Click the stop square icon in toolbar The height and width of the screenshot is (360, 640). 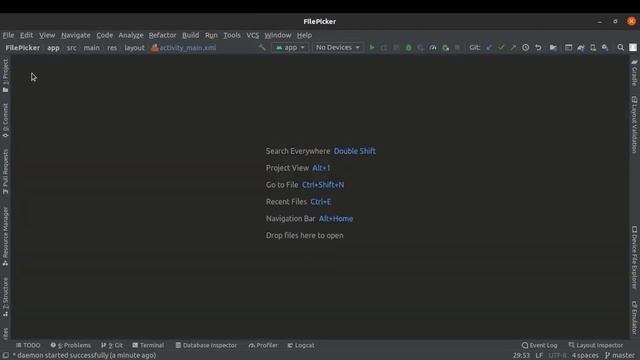[457, 47]
